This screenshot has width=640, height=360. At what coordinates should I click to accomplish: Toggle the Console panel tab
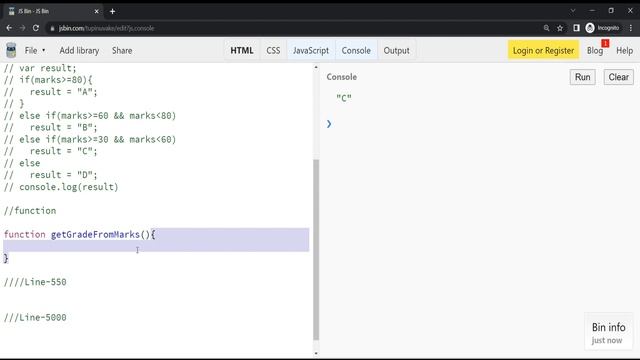click(356, 51)
